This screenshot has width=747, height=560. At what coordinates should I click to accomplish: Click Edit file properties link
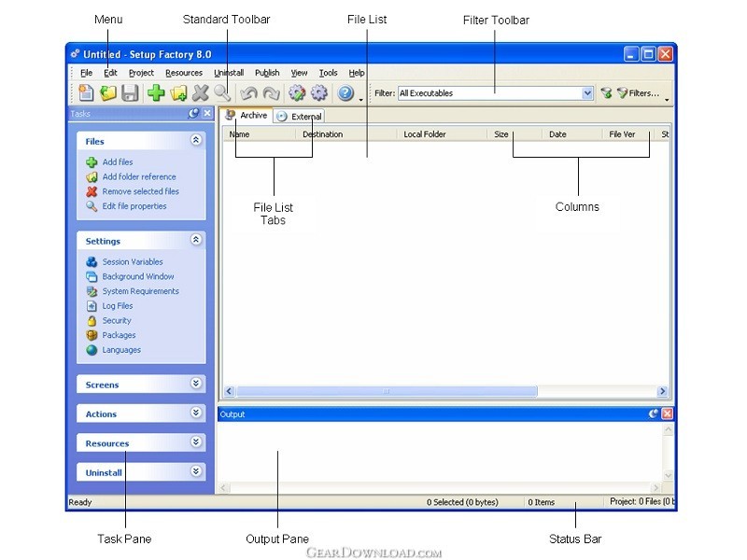134,206
